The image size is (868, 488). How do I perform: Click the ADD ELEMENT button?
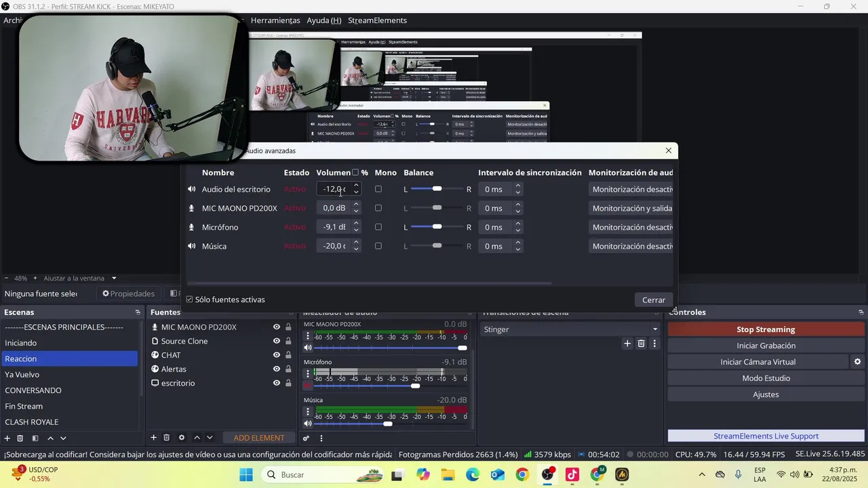coord(259,438)
